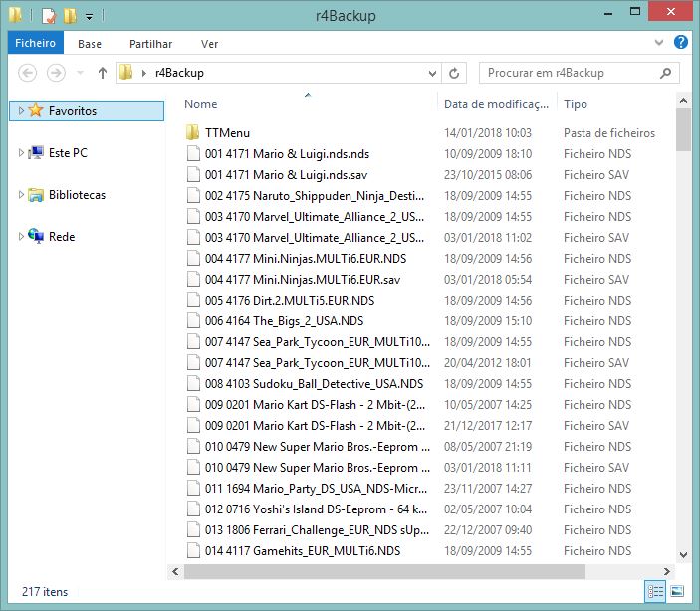Select the TTMenu folder icon
This screenshot has height=611, width=700.
193,133
